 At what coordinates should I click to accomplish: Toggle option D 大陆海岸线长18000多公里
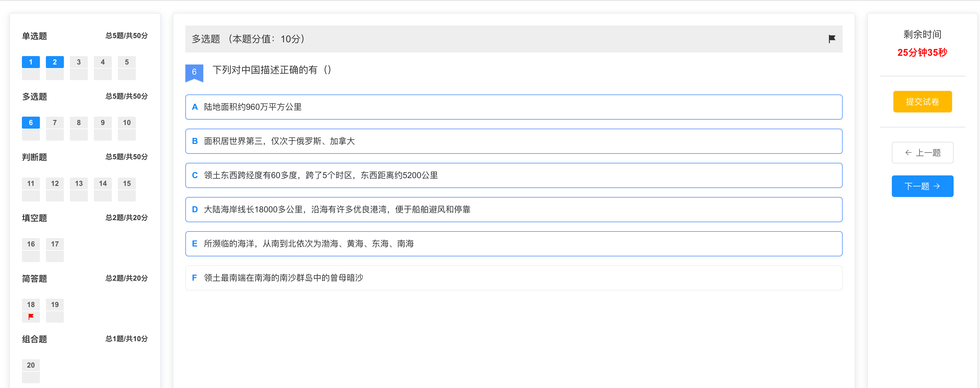pos(514,210)
